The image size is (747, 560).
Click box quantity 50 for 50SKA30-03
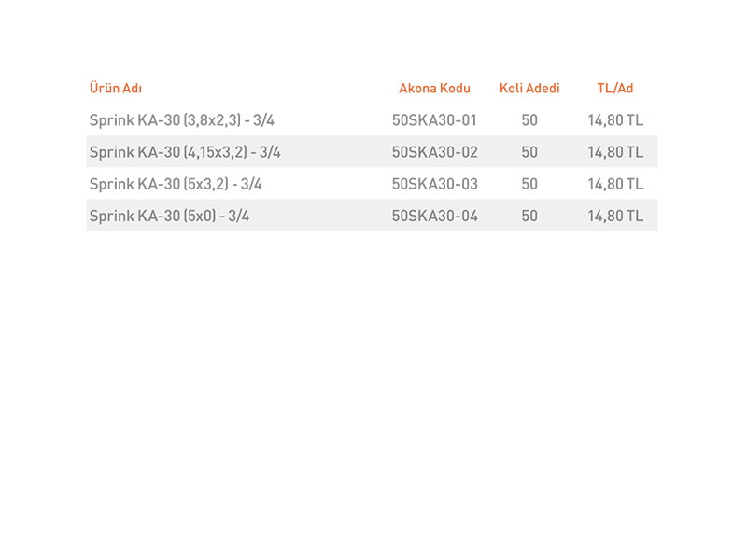click(529, 184)
